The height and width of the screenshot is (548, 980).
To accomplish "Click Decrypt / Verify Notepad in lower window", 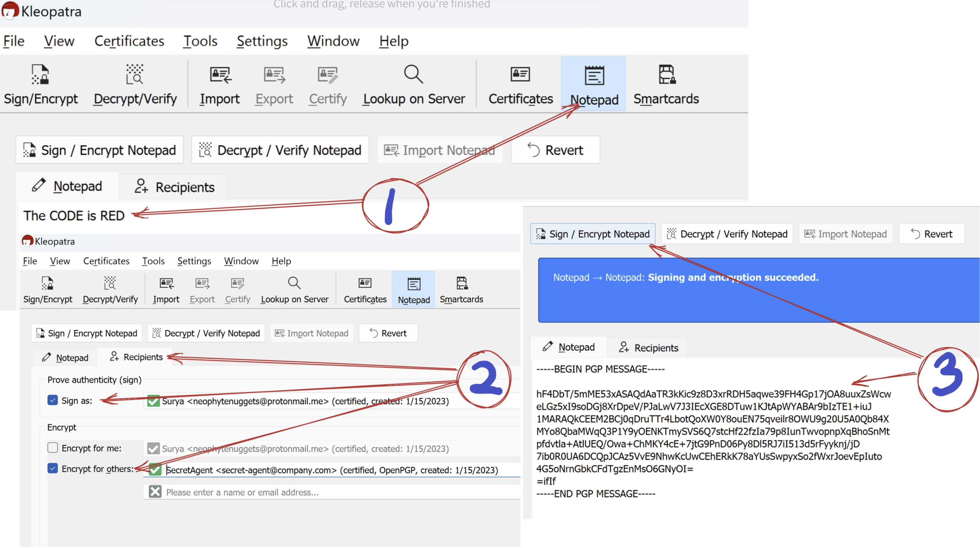I will [206, 333].
